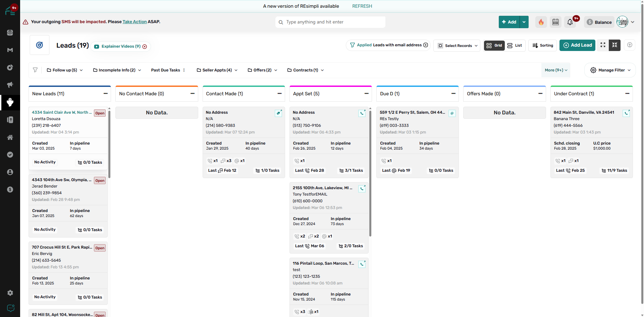This screenshot has height=317, width=644.
Task: Open Manage Filter dropdown
Action: pos(610,70)
